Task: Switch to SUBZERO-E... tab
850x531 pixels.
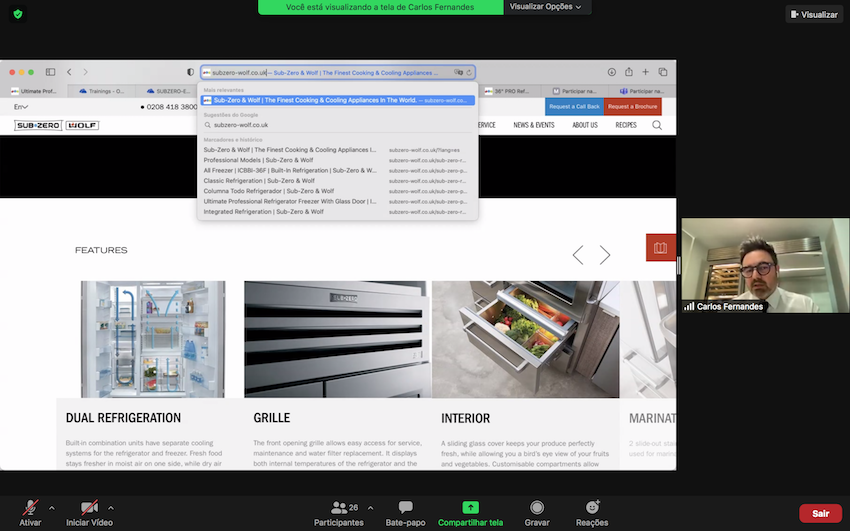Action: coord(168,91)
